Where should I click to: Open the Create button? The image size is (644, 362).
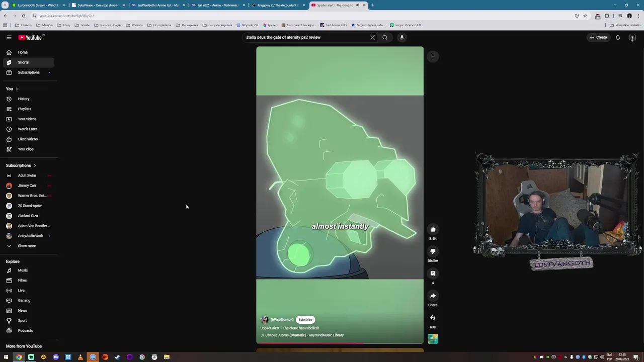coord(599,37)
